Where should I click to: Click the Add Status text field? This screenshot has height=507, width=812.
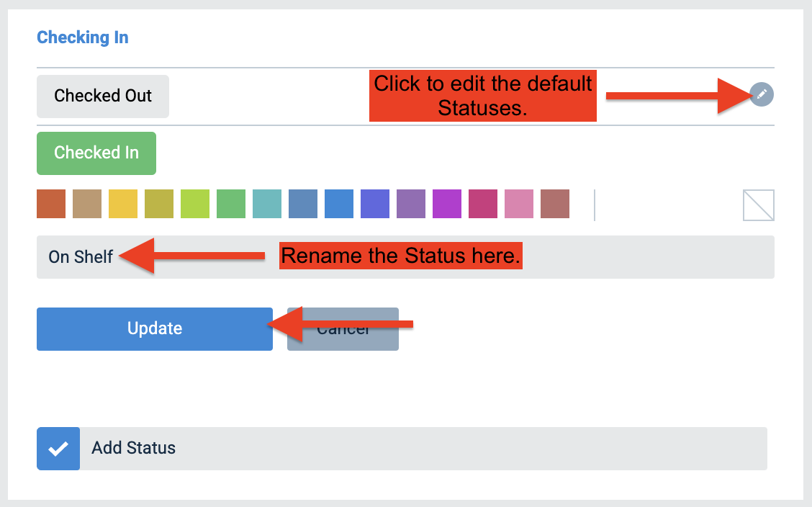pos(423,449)
